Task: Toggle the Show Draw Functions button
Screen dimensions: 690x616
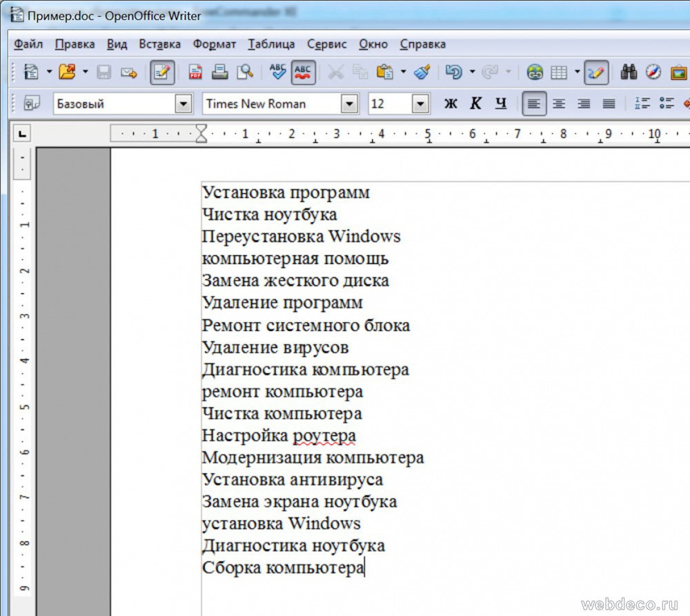Action: tap(596, 72)
